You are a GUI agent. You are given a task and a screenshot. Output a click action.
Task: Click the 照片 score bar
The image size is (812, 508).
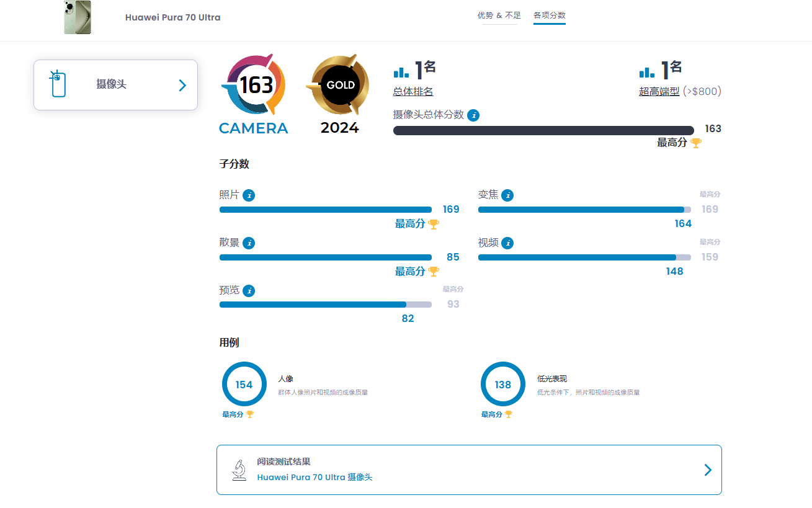(x=326, y=210)
